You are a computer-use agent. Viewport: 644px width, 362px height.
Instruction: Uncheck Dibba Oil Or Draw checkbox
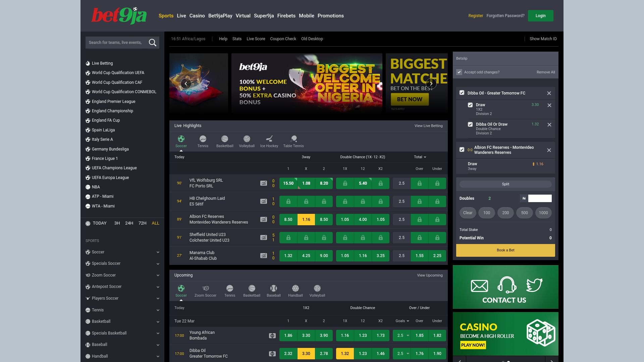click(x=470, y=124)
